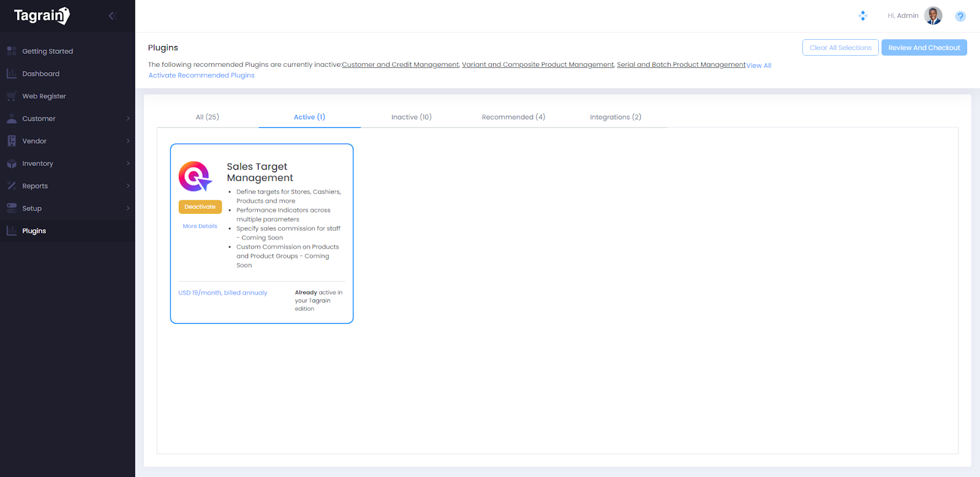Click Review And Checkout button

[924, 48]
